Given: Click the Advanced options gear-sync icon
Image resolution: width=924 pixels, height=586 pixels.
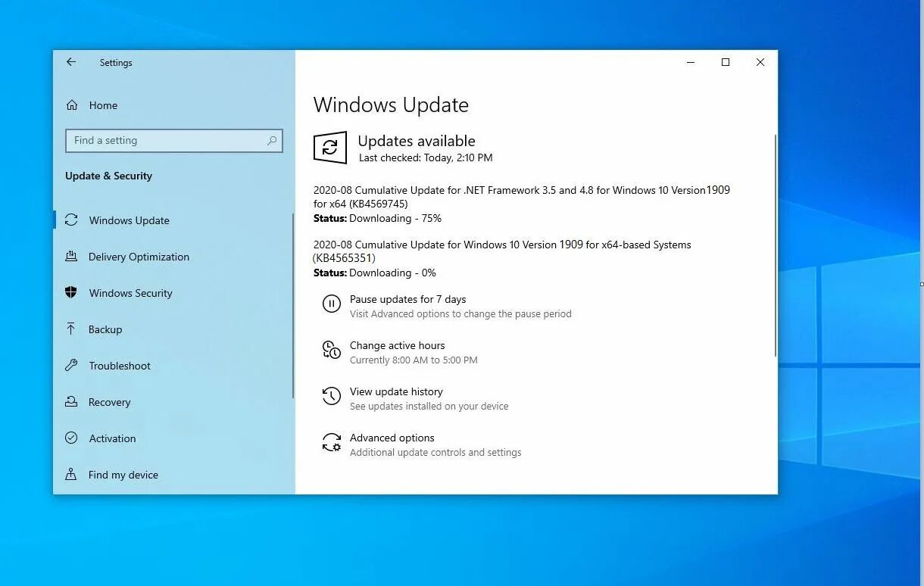Looking at the screenshot, I should (x=332, y=442).
